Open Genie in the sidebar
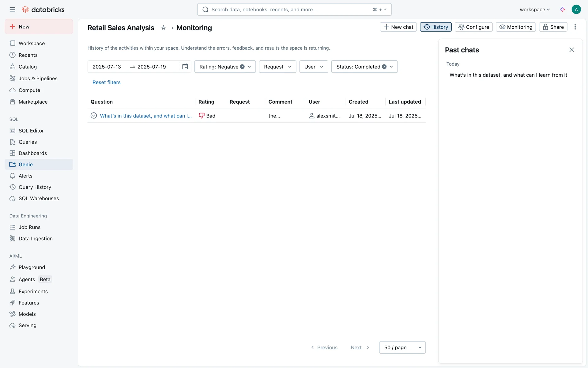 26,164
